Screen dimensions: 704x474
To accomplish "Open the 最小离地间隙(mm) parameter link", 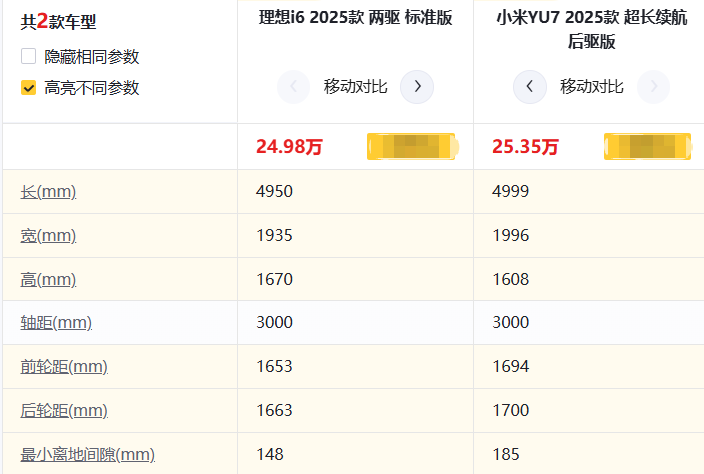I will (88, 455).
